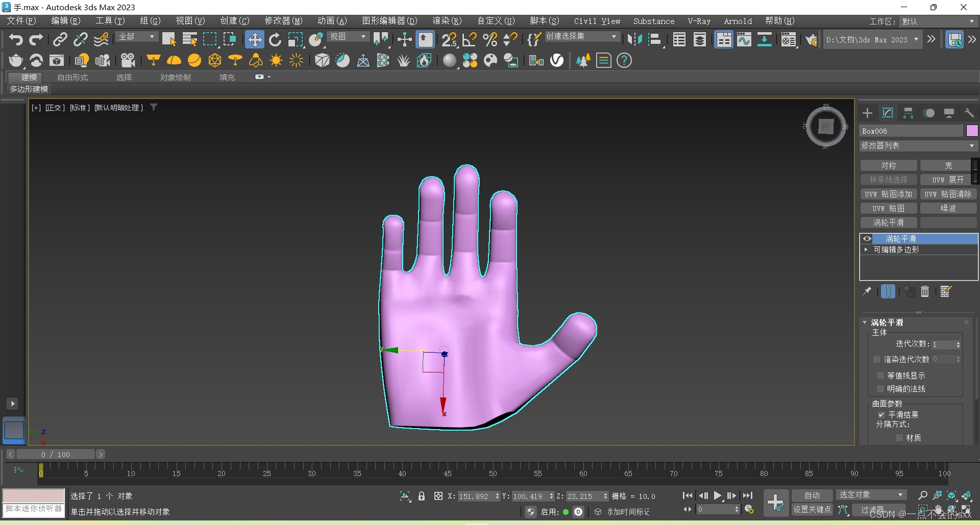Open project path dropdown arrow
This screenshot has width=980, height=525.
pos(916,40)
